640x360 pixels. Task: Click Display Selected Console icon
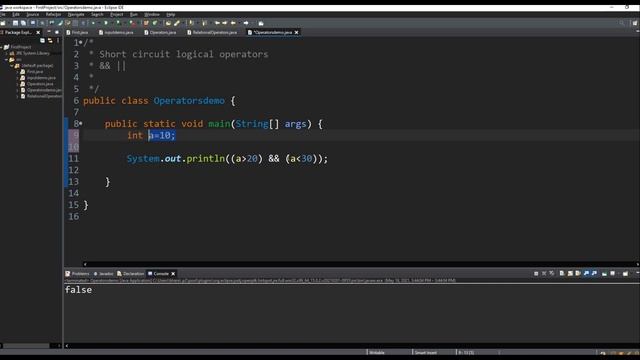click(612, 273)
